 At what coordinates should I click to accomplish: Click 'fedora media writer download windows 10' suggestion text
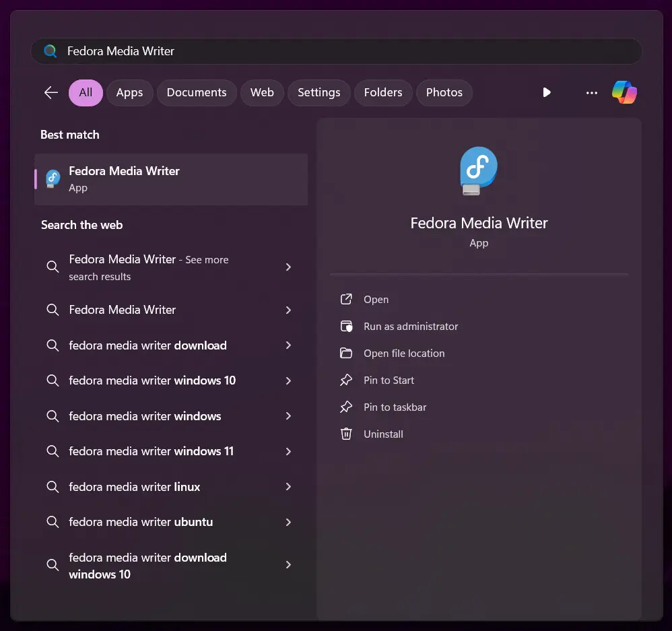(x=148, y=566)
